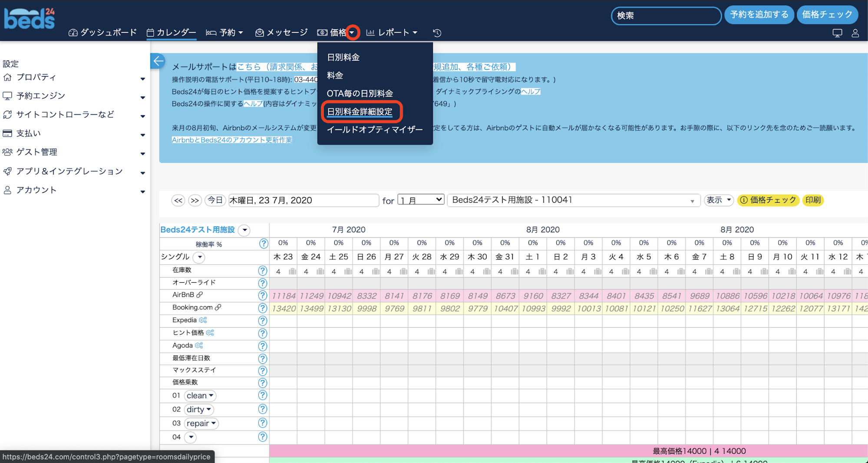Open the カレンダー tab
Screen dimensions: 868x463
(172, 33)
